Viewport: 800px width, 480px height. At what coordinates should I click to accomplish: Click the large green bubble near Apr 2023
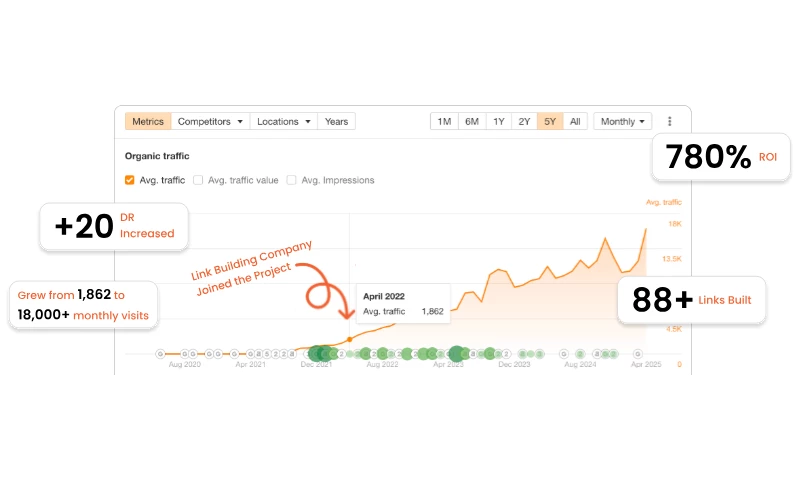456,353
